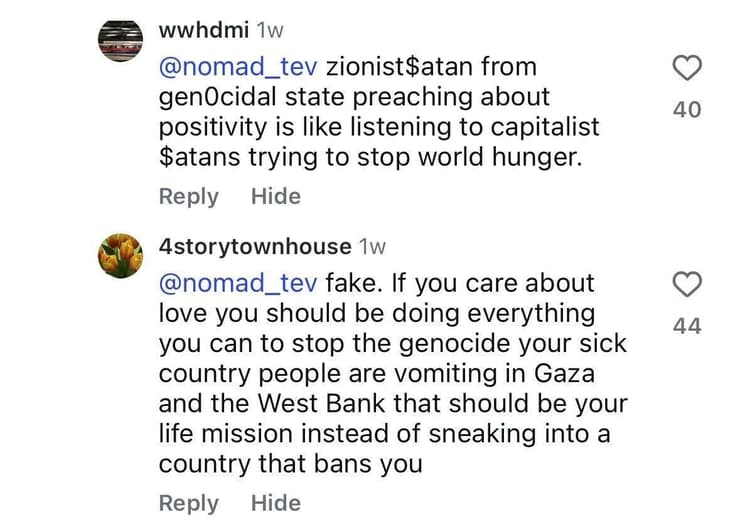
Task: Click the 1w timestamp beside wwhdmi
Action: click(x=269, y=31)
